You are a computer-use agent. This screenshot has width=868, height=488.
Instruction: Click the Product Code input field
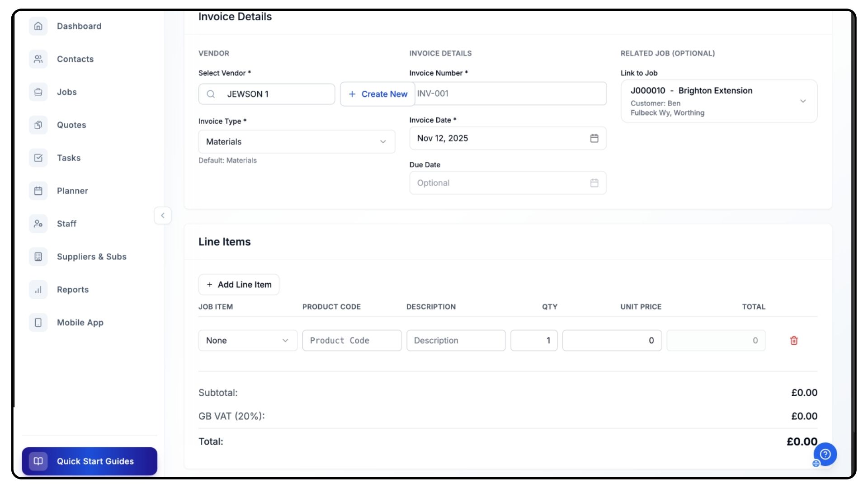point(352,341)
